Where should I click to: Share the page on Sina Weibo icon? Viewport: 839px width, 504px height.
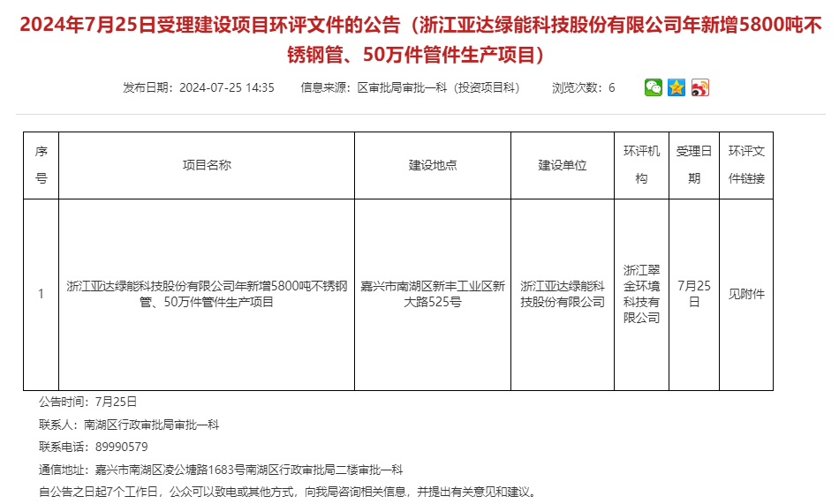click(700, 87)
